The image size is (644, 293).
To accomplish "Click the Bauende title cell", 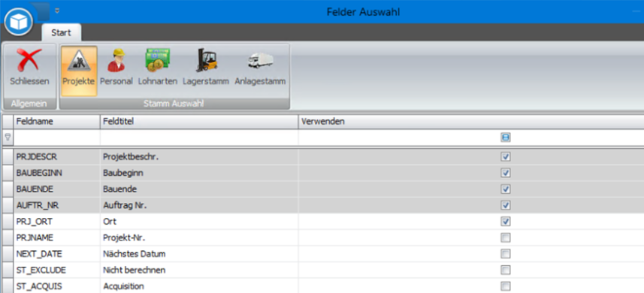I will (x=199, y=189).
